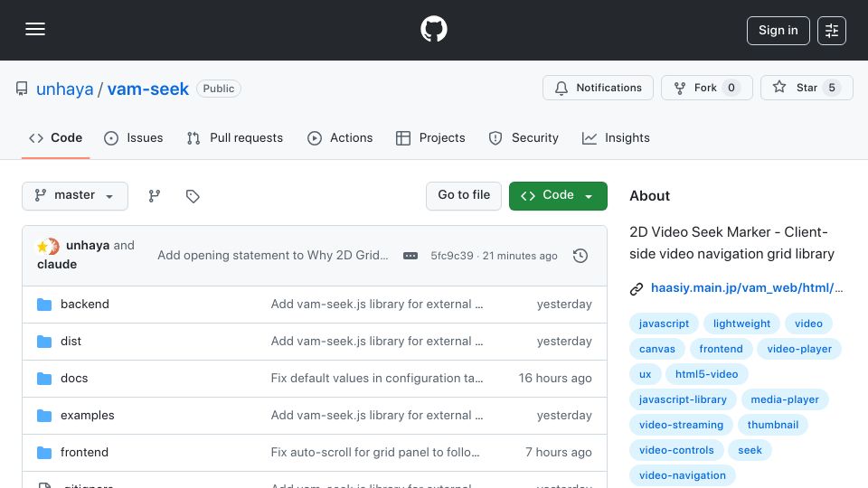Select the frontend topic tag
Screen dimensions: 868x488
(x=721, y=349)
